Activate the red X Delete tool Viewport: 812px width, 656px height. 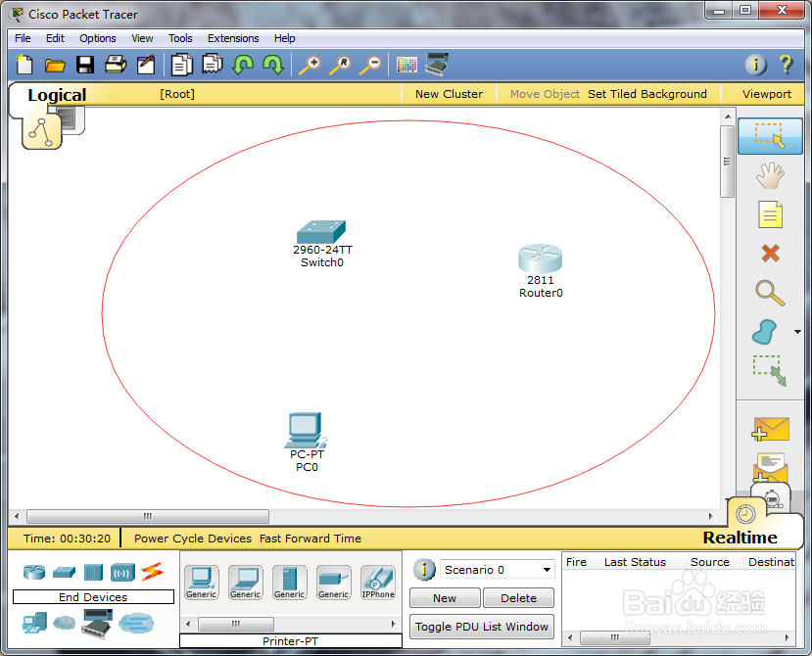(x=770, y=254)
